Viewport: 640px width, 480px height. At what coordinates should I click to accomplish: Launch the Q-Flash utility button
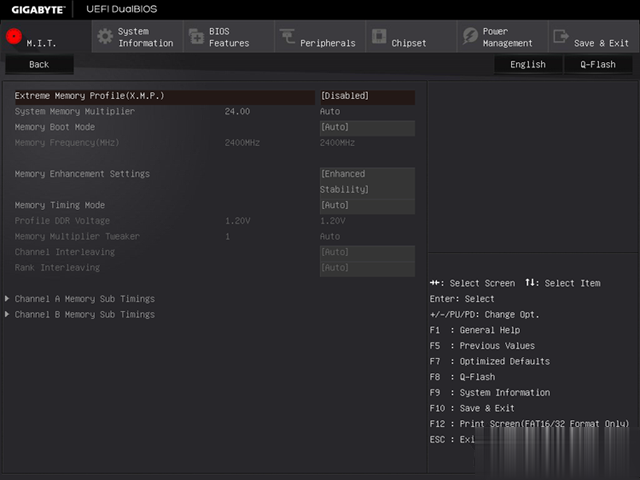[x=598, y=64]
